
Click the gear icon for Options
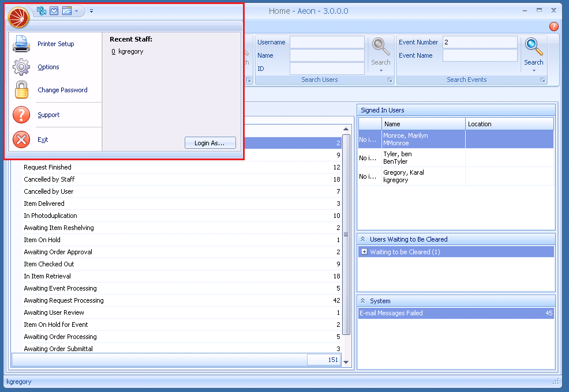coord(21,67)
